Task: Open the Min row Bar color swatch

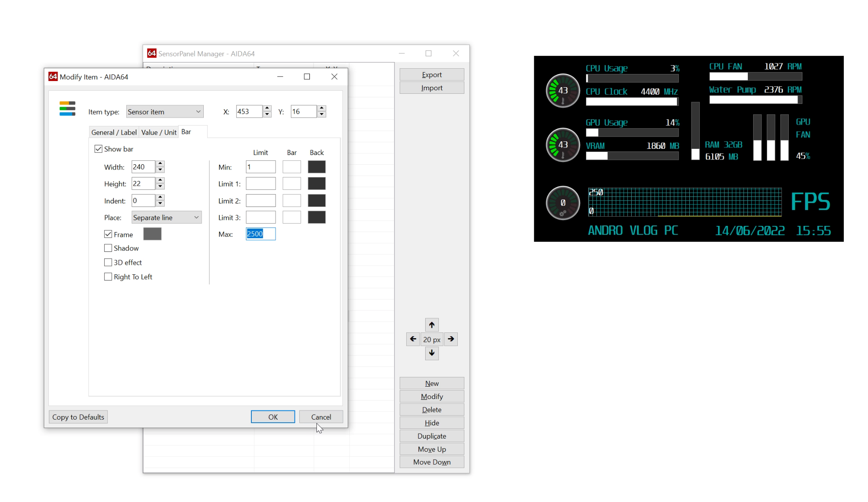Action: point(292,167)
